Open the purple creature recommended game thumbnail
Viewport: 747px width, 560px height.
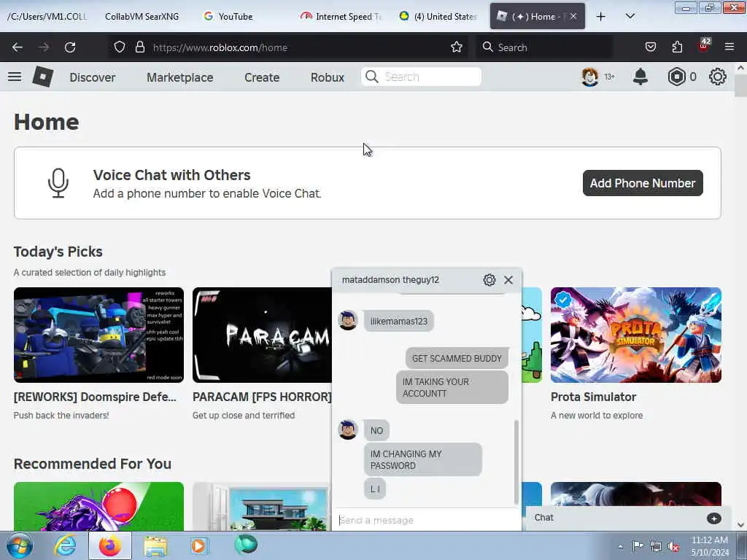(98, 506)
